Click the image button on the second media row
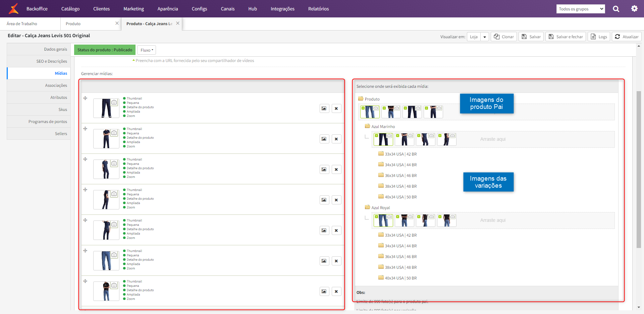 324,139
